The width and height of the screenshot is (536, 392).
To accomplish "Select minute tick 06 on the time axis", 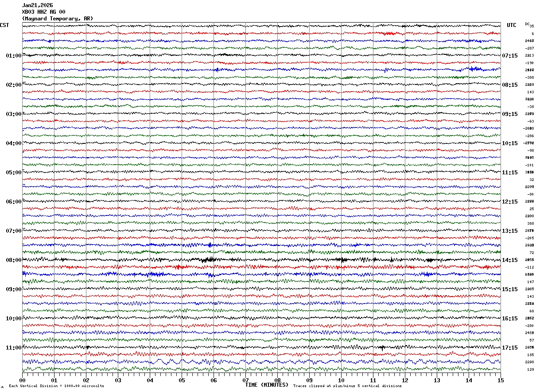I will [214, 380].
